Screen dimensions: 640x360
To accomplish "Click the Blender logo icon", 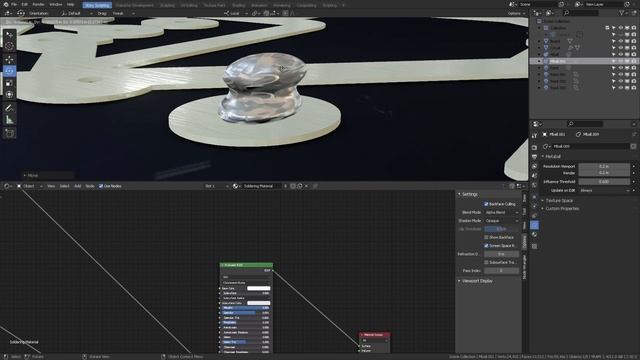I will (x=5, y=4).
